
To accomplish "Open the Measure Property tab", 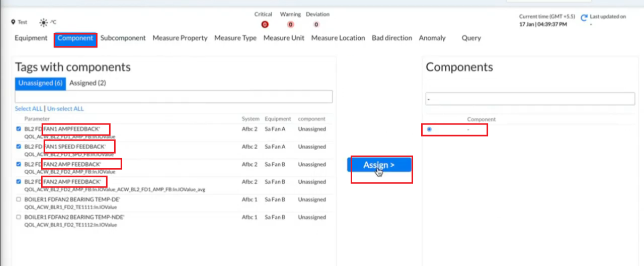I will [180, 38].
